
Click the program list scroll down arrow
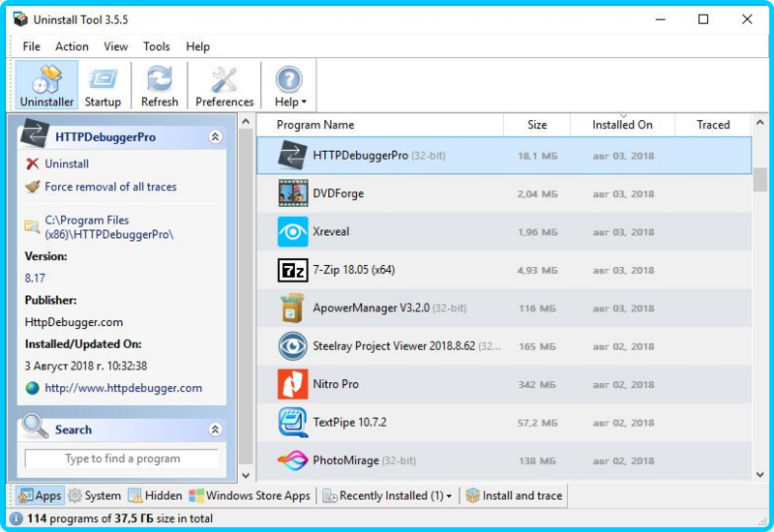pyautogui.click(x=759, y=475)
